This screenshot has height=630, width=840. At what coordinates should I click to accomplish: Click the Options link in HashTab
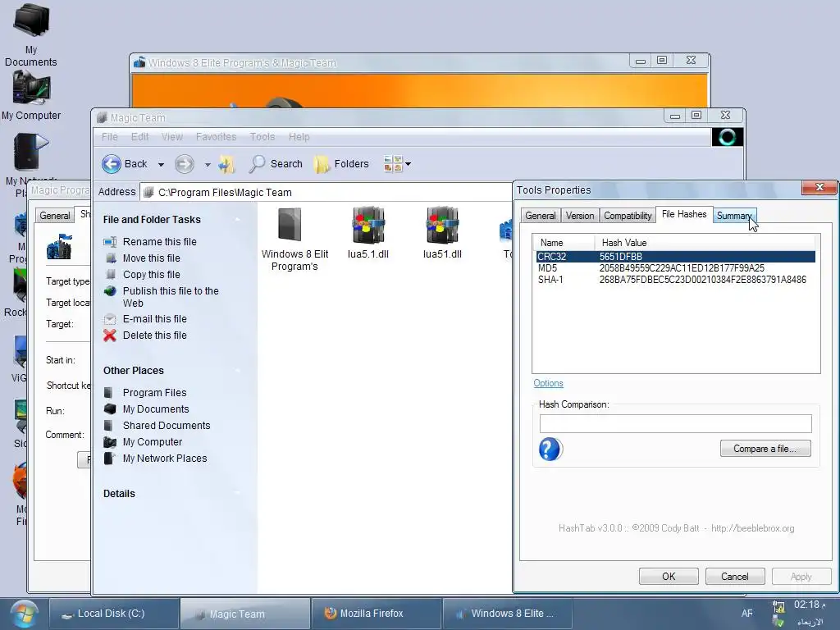click(x=548, y=383)
